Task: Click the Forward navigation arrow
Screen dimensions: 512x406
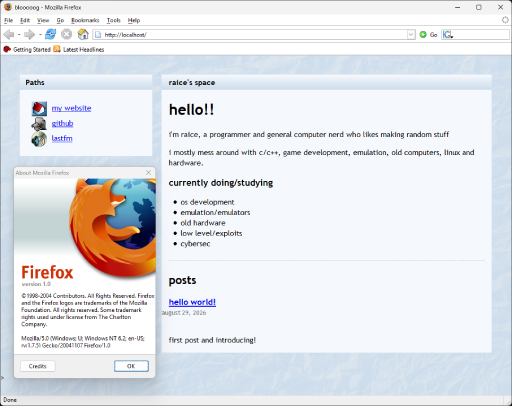Action: [x=29, y=34]
